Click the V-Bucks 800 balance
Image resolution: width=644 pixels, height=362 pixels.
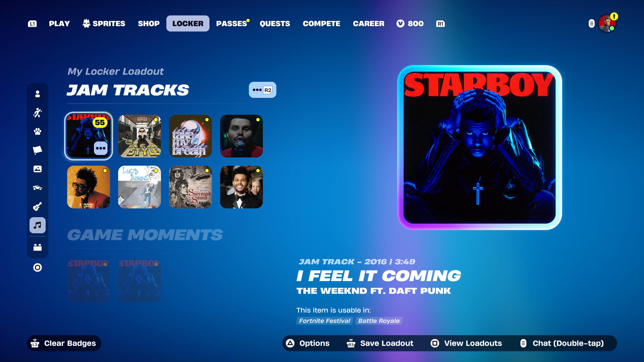(x=410, y=24)
